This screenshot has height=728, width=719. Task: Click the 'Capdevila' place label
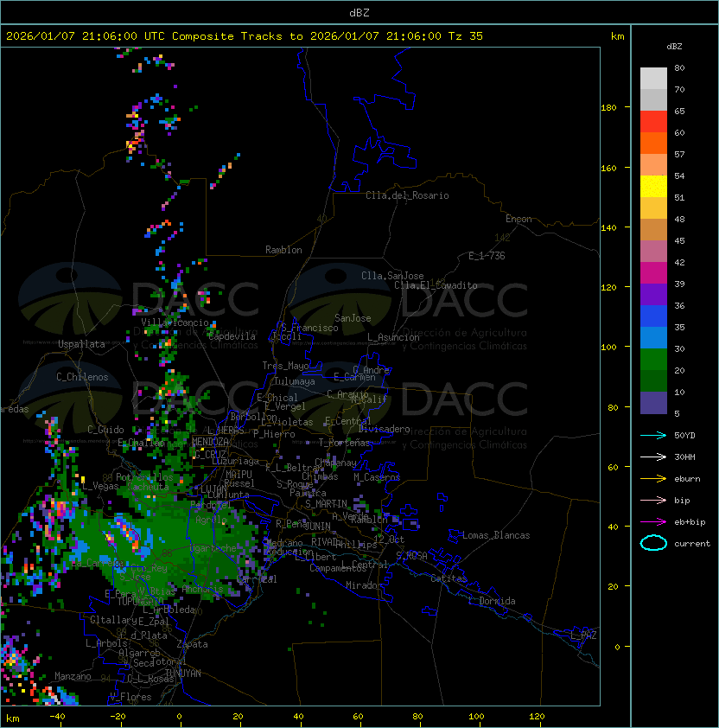[232, 336]
